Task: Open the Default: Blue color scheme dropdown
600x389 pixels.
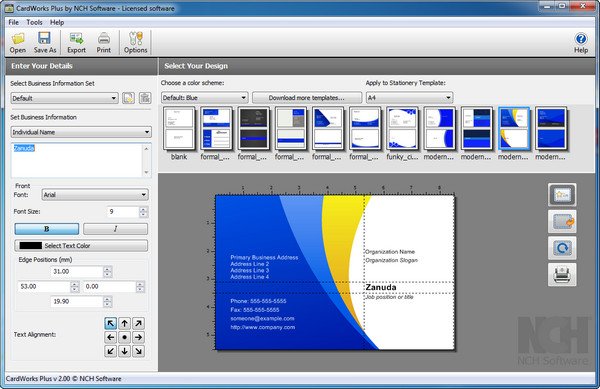Action: click(204, 98)
